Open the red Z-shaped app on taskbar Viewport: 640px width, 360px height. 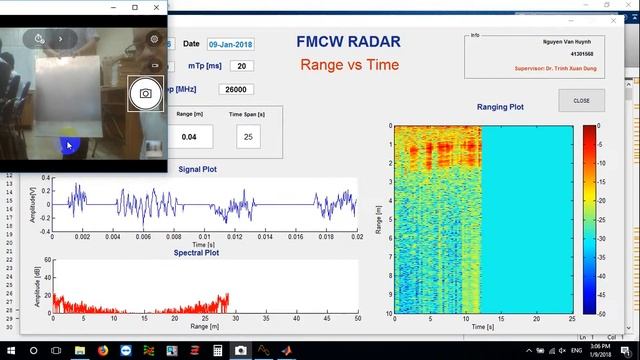195,351
